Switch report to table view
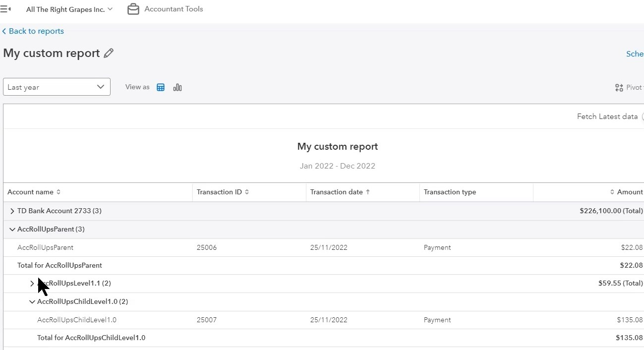The width and height of the screenshot is (644, 350). tap(161, 87)
